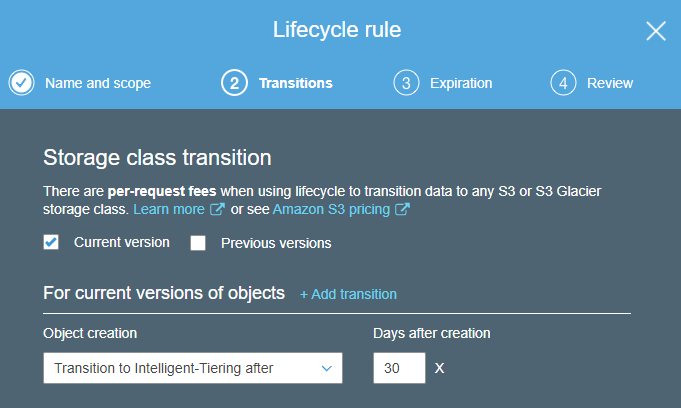Image resolution: width=681 pixels, height=408 pixels.
Task: Remove transition with the X icon
Action: click(440, 369)
